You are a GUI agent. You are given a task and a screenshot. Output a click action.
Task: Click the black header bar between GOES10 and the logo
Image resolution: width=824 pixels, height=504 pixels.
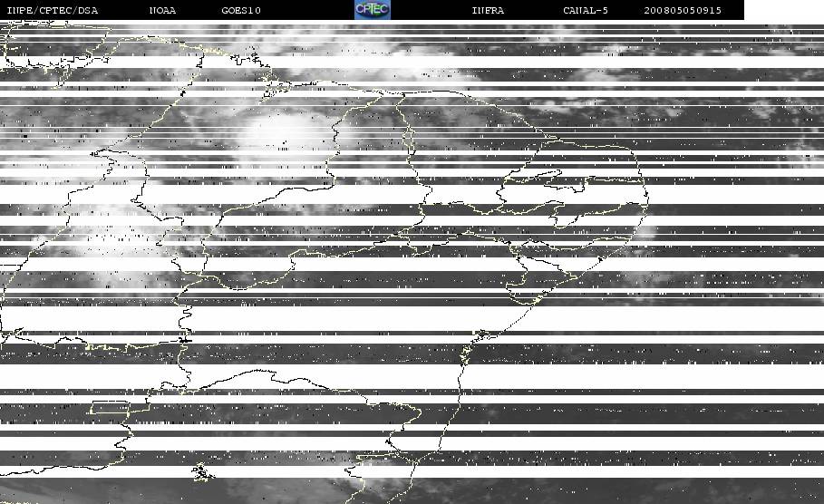pyautogui.click(x=307, y=10)
